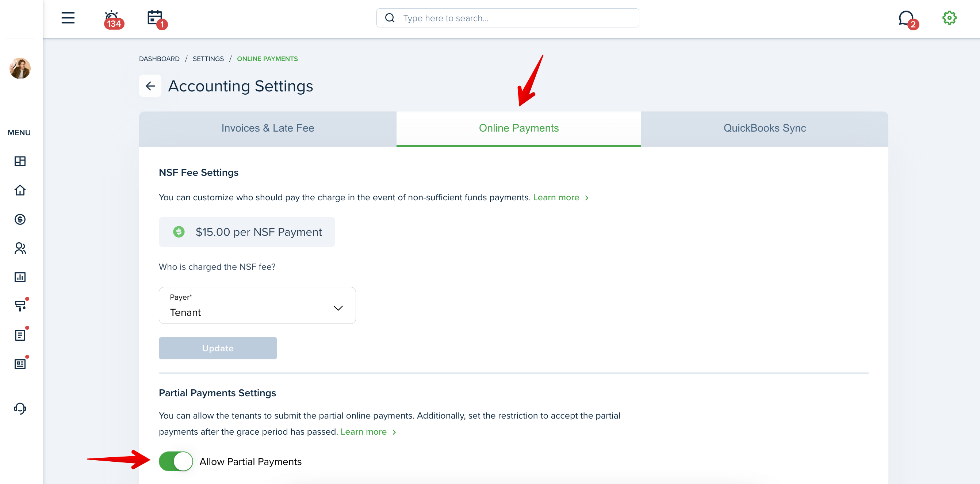980x484 pixels.
Task: Go to the dashboard grid icon in sidebar
Action: (x=20, y=161)
